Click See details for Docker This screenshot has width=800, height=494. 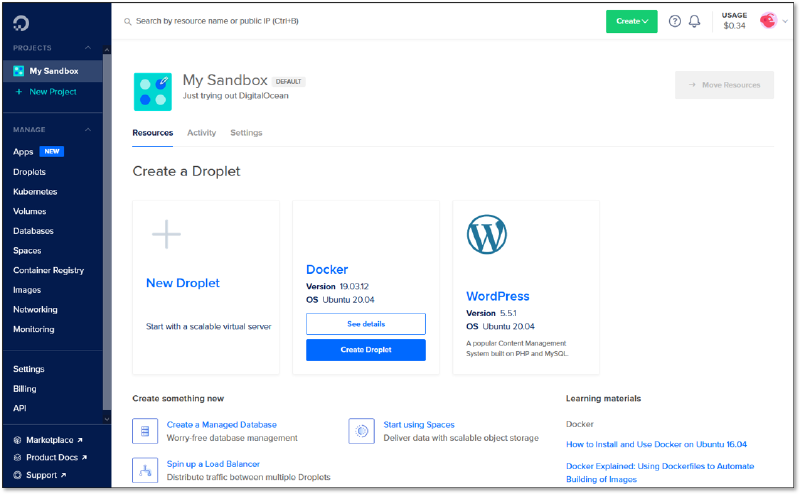365,324
